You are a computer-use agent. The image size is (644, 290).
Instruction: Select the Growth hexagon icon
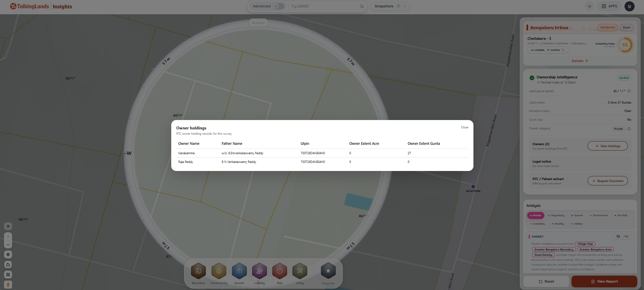click(239, 271)
